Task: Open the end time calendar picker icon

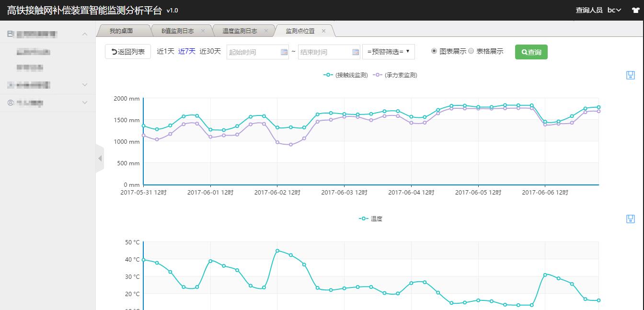Action: (x=355, y=51)
